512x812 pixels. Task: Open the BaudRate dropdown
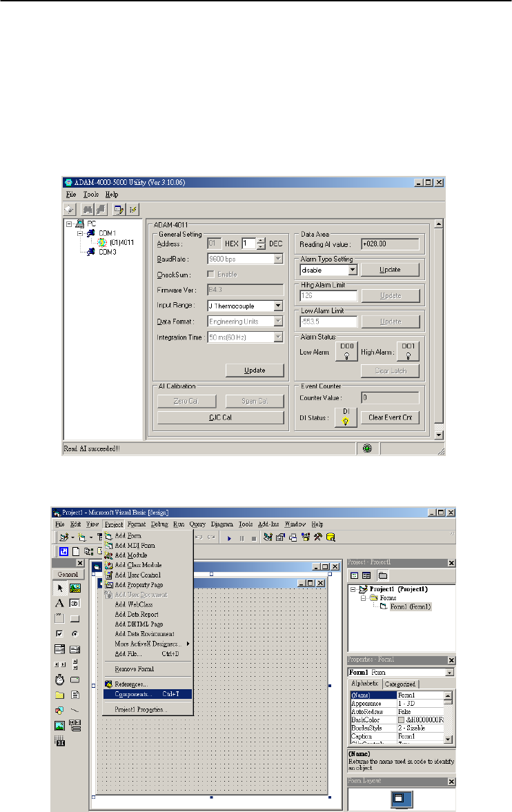tap(278, 259)
